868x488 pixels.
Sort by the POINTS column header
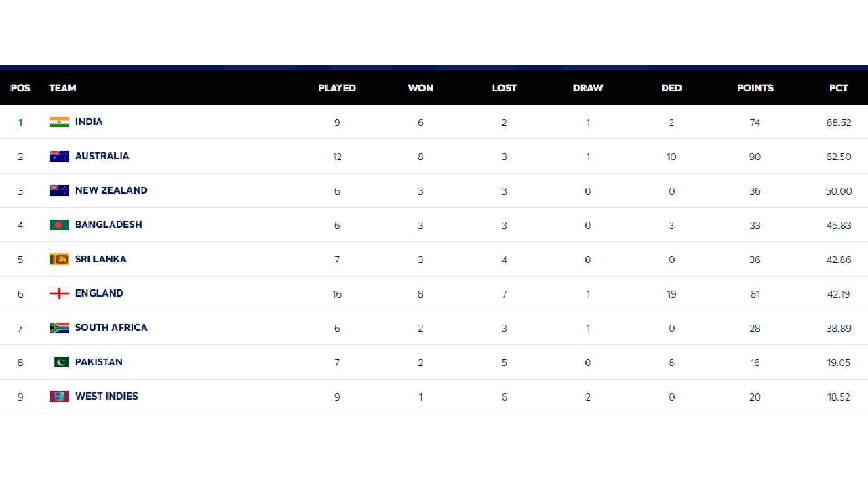[x=755, y=88]
